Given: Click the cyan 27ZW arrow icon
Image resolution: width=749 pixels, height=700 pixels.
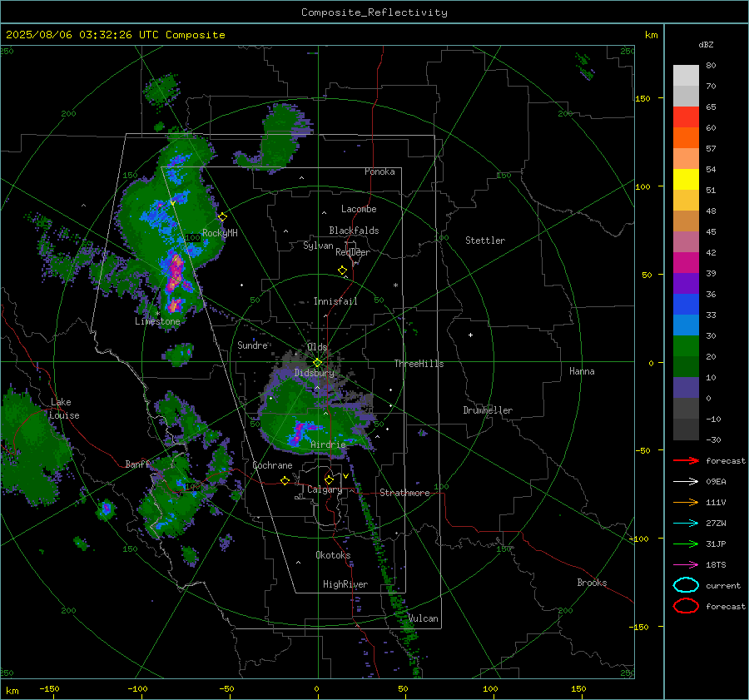Looking at the screenshot, I should (x=686, y=524).
